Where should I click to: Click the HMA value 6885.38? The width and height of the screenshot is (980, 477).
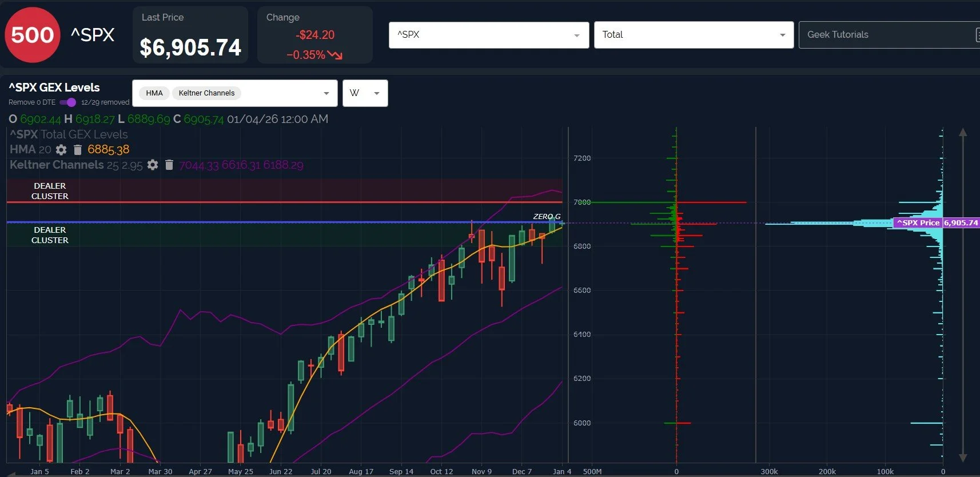point(109,150)
